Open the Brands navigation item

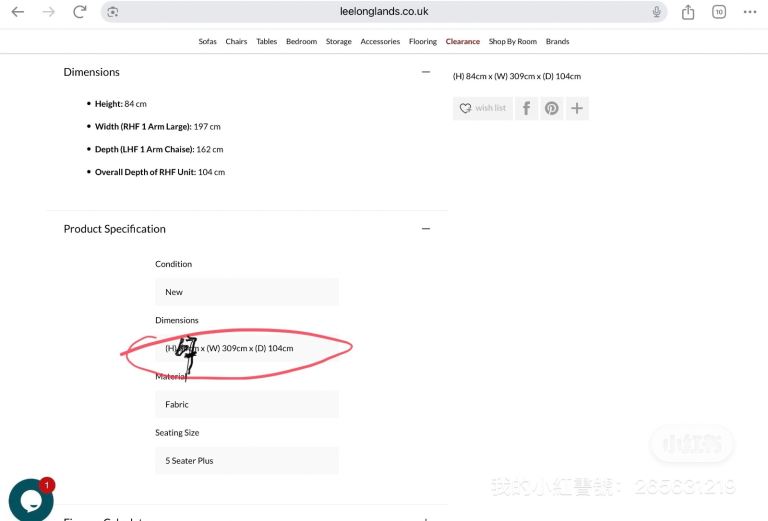557,42
